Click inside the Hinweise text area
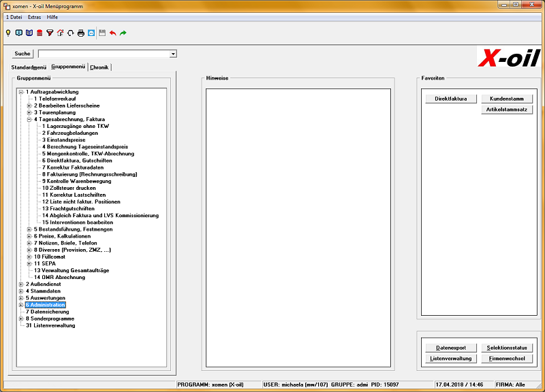 pyautogui.click(x=298, y=228)
